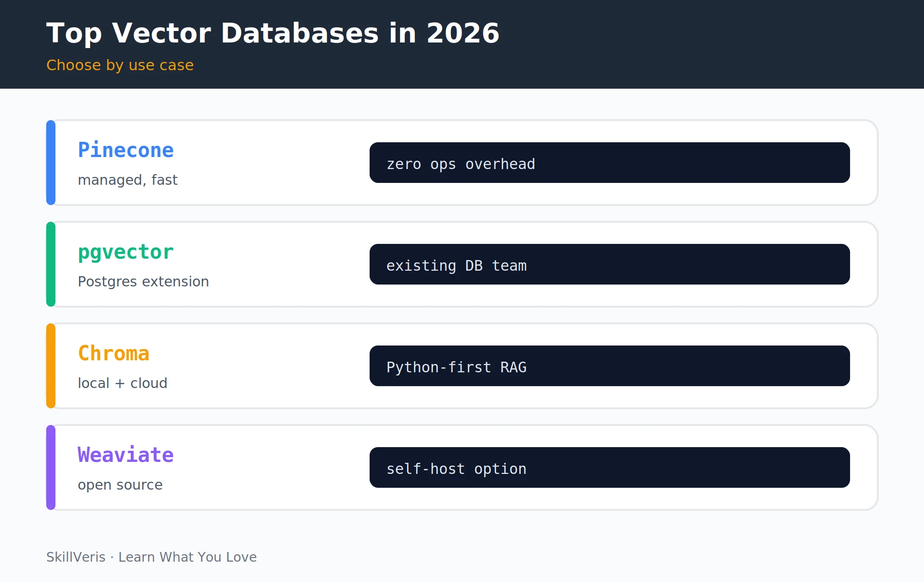Screen dimensions: 924x582
Task: Click the 'SkillVeris · Learn What You Love' footer
Action: [x=152, y=557]
